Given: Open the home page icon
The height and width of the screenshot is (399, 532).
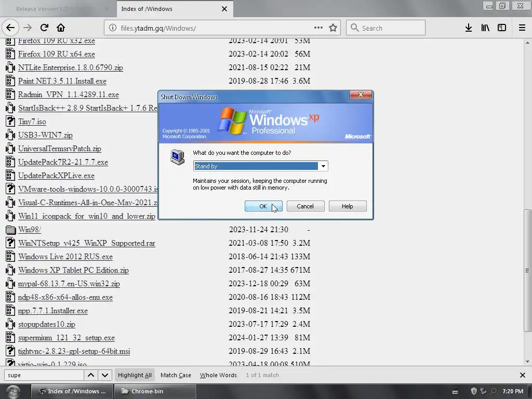Looking at the screenshot, I should click(61, 28).
